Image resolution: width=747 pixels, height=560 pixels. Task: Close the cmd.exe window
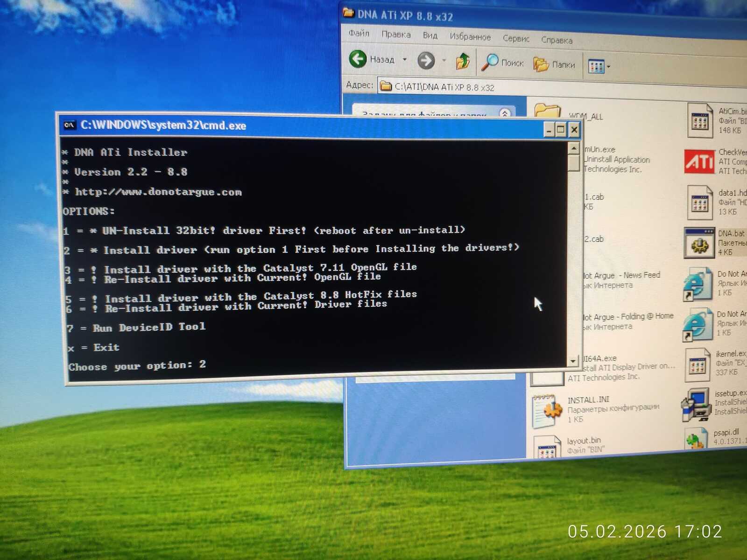tap(574, 129)
